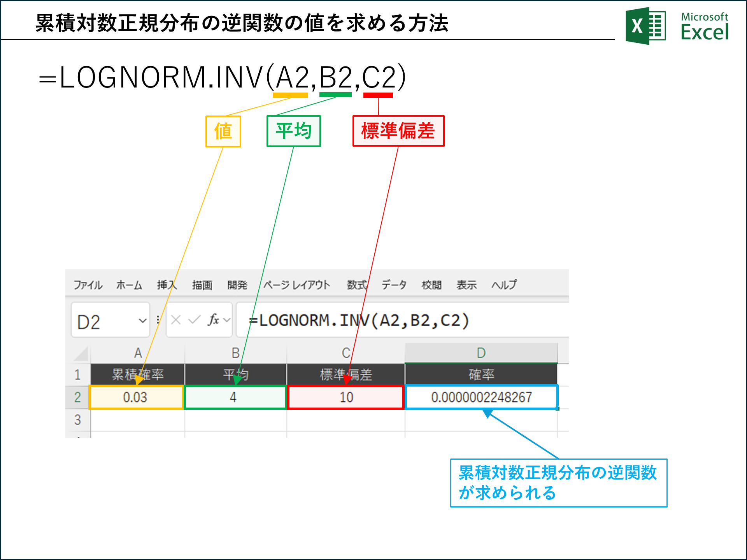The height and width of the screenshot is (560, 747).
Task: Click the red 標準偏差 label box
Action: point(398,131)
